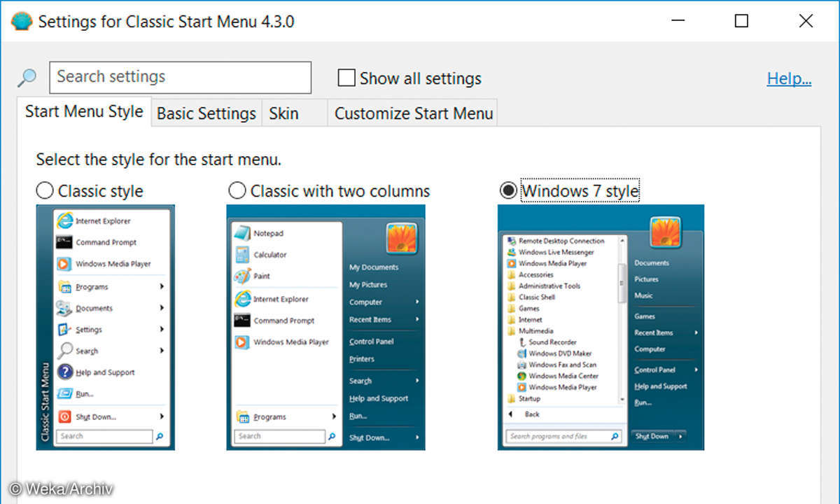
Task: Maximize the settings window
Action: (741, 21)
